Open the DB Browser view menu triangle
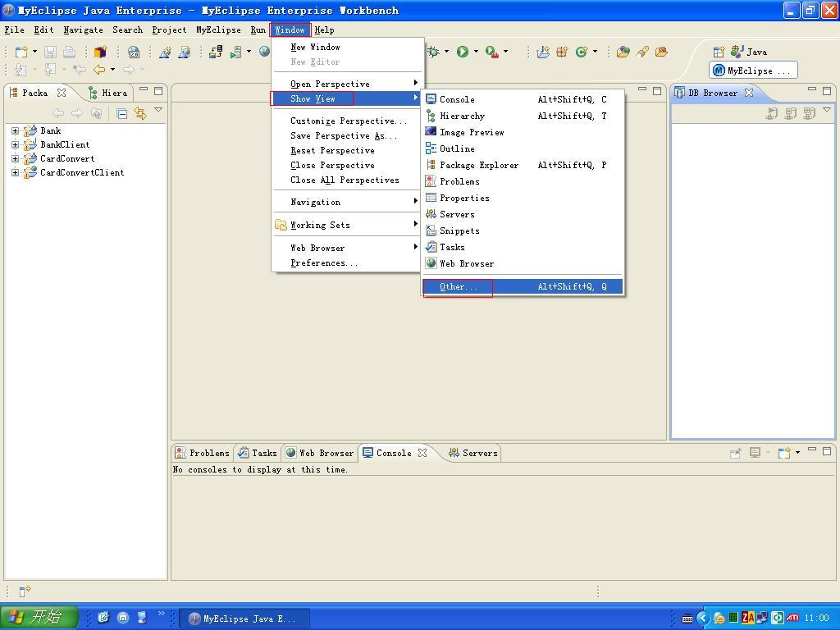The image size is (840, 630). (x=827, y=110)
